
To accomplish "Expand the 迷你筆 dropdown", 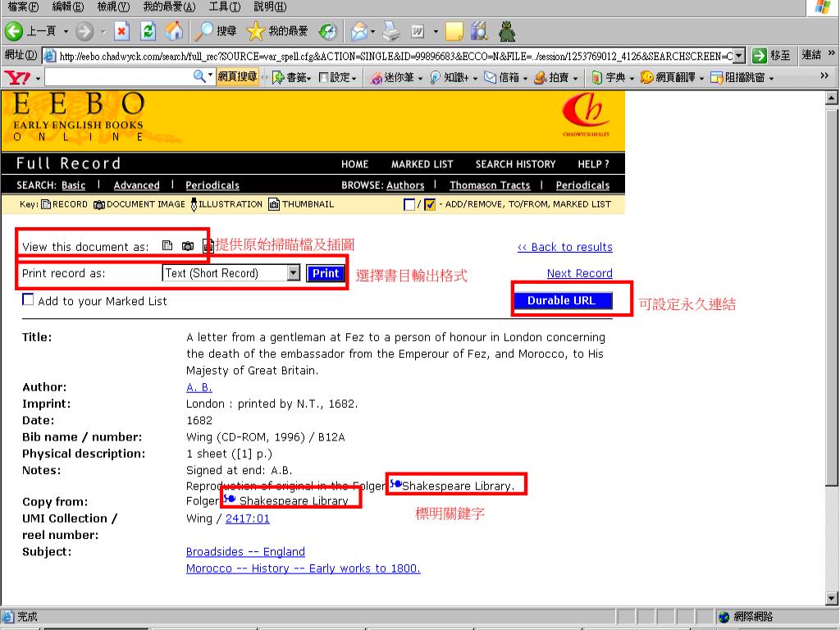I will point(420,78).
